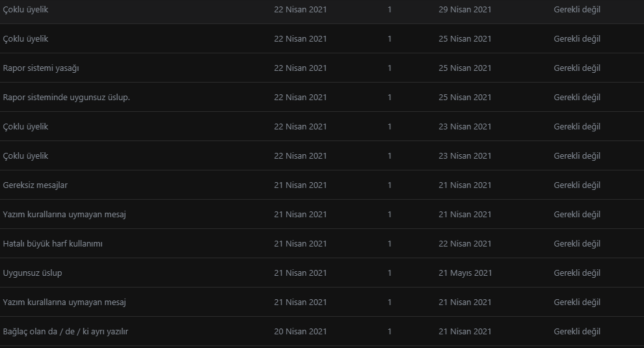This screenshot has width=644, height=348.
Task: Click the 'Uygunsuz üslup' warning entry
Action: point(33,273)
